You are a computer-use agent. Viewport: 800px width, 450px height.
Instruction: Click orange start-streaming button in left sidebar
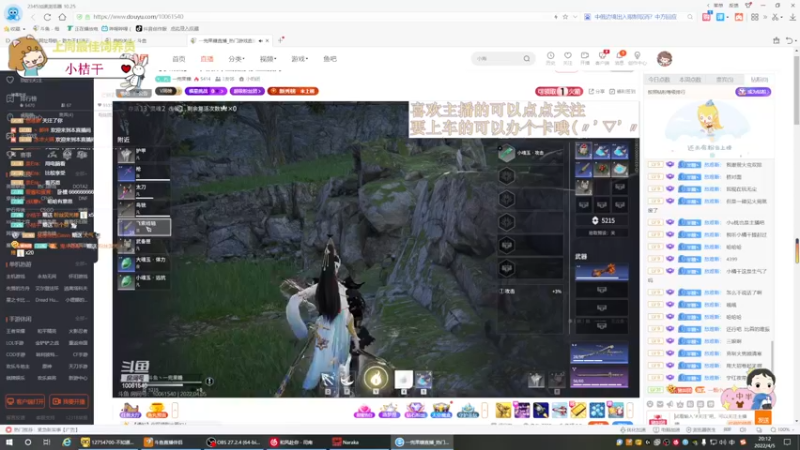[69, 402]
